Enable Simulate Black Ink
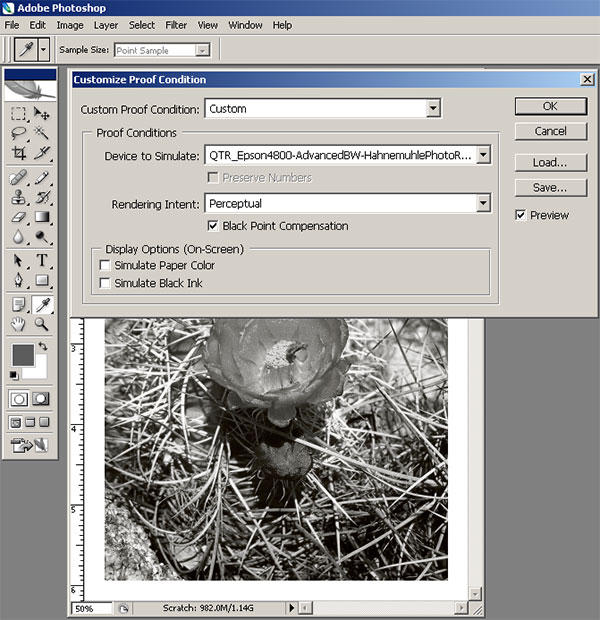 point(105,283)
